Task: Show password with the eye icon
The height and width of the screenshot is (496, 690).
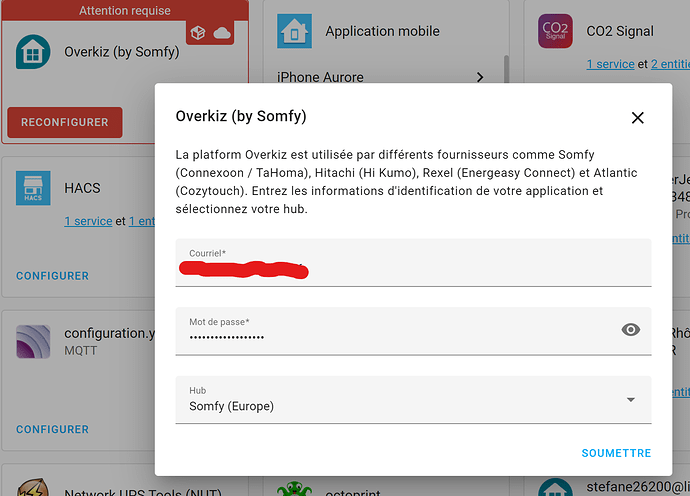Action: (630, 329)
